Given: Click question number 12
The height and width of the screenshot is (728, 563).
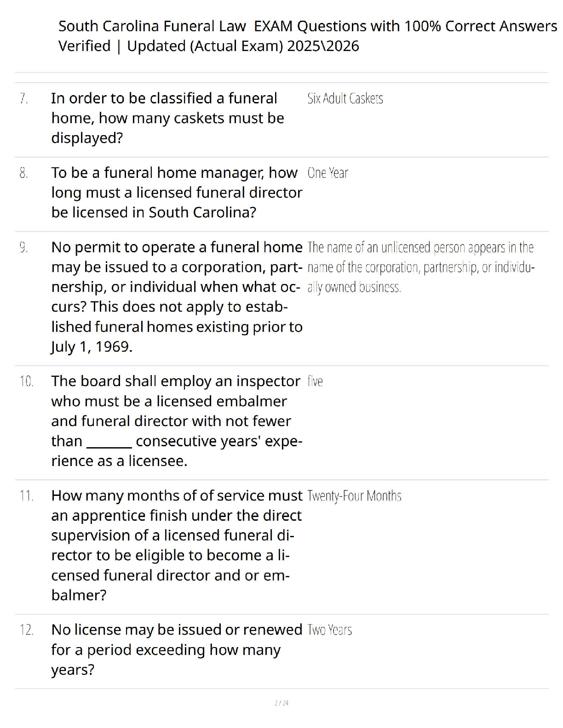Looking at the screenshot, I should click(26, 630).
